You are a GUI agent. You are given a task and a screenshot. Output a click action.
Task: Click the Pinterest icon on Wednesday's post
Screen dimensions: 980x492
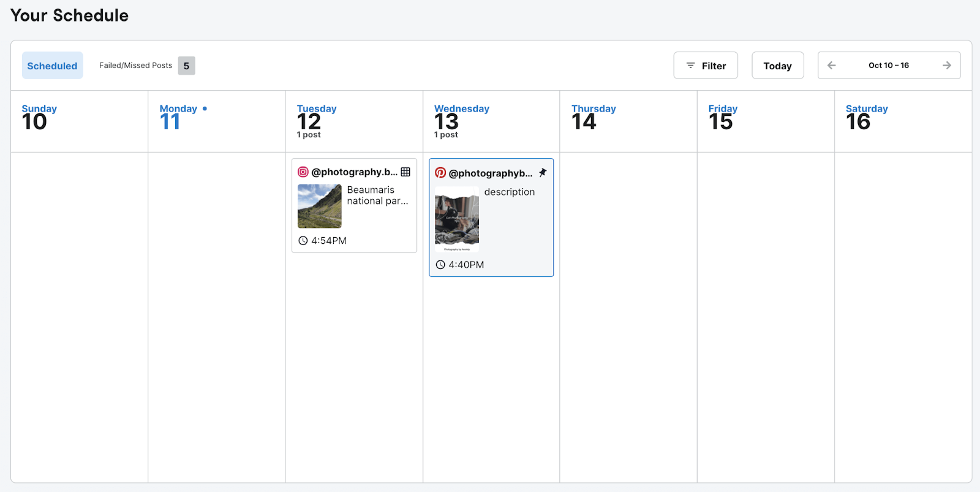pyautogui.click(x=440, y=173)
